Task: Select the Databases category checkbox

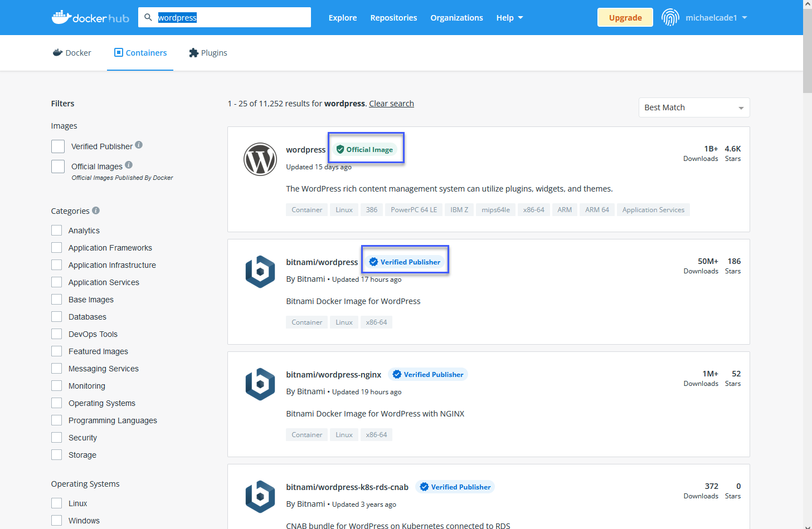Action: pos(56,316)
